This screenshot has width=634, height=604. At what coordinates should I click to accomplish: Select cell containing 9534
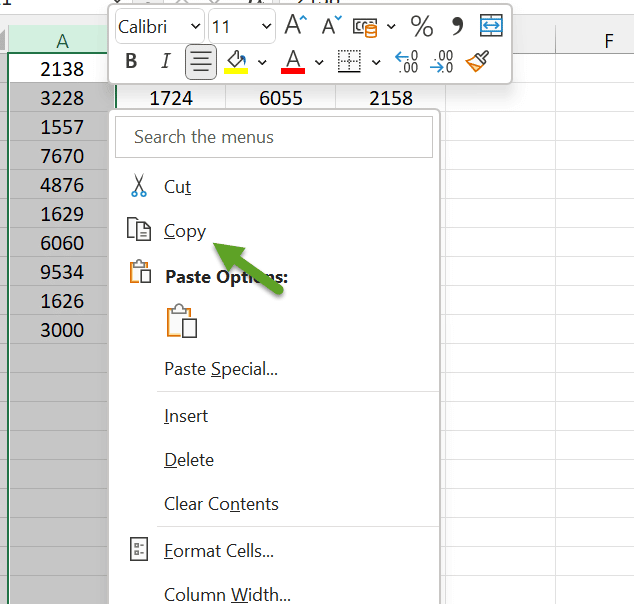pos(58,272)
